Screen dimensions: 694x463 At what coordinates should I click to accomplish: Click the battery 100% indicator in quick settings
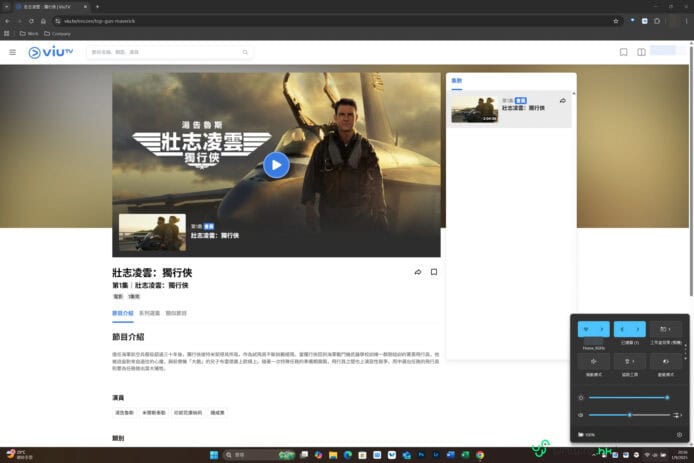[x=586, y=435]
